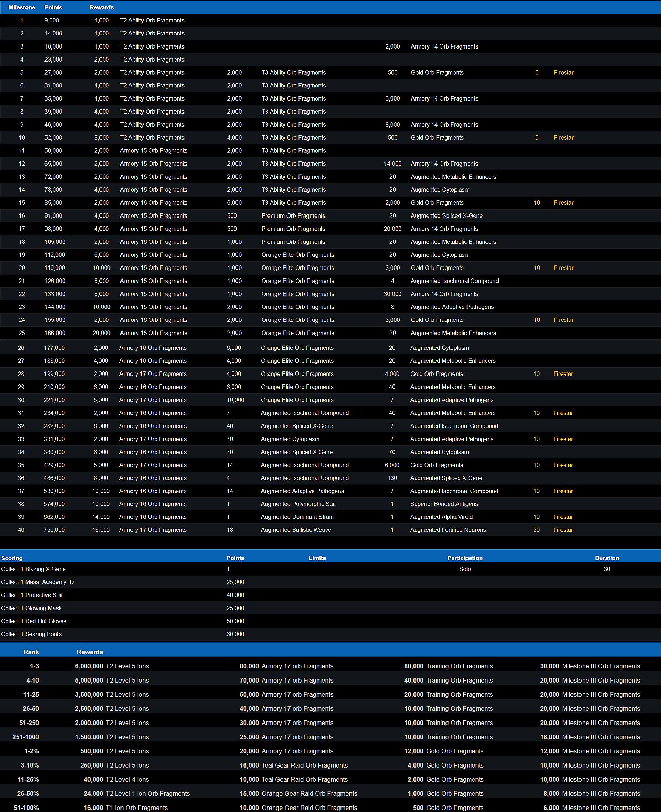The height and width of the screenshot is (812, 661).
Task: Click Premium Orb Fragments in milestone 16
Action: coord(293,216)
